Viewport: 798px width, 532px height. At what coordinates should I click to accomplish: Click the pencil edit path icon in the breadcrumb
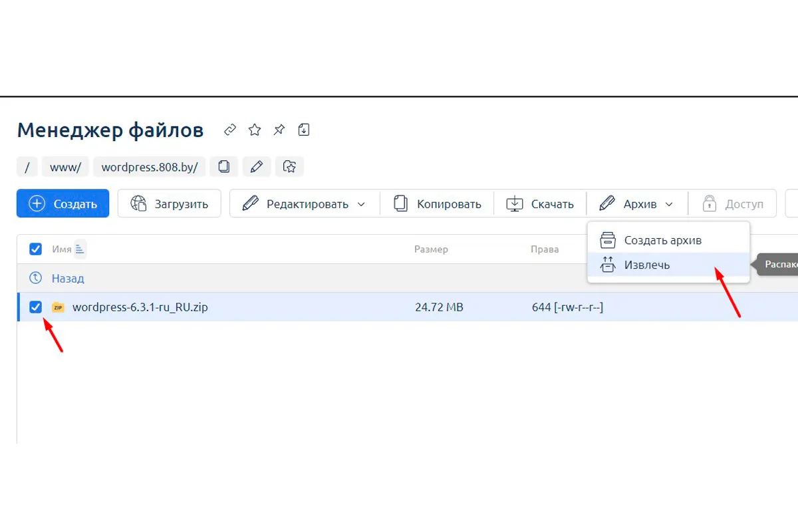tap(257, 167)
